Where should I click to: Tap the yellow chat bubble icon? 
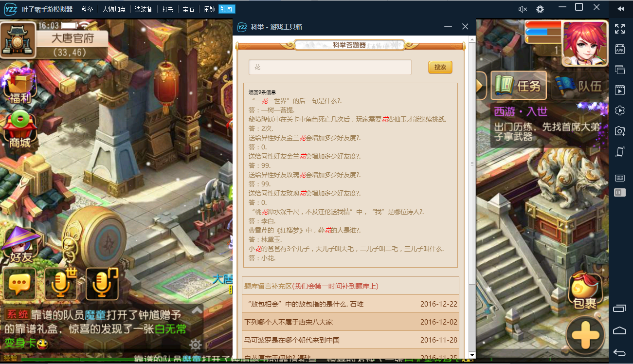click(x=19, y=284)
